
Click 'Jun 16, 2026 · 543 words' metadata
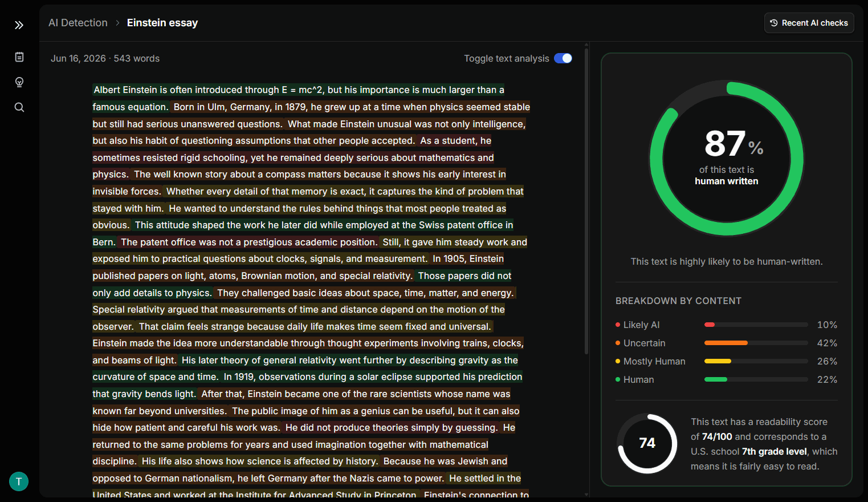click(105, 58)
